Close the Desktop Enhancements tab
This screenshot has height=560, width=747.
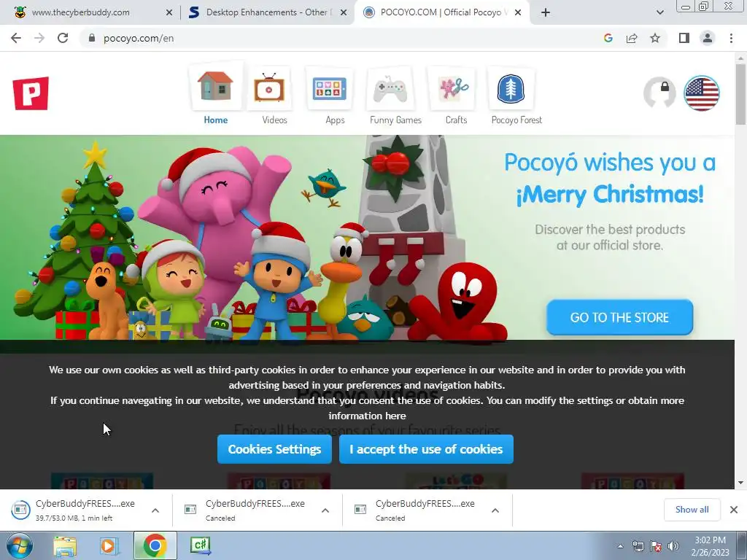tap(344, 12)
